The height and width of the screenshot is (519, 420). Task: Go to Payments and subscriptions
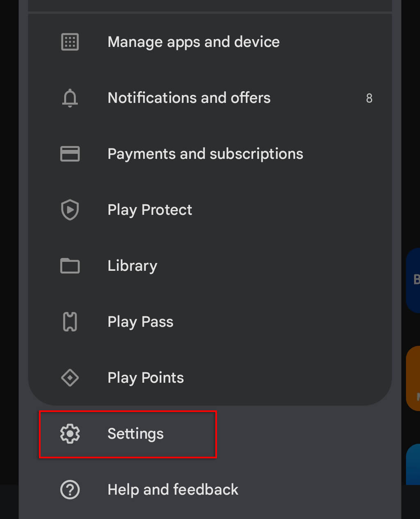point(205,154)
